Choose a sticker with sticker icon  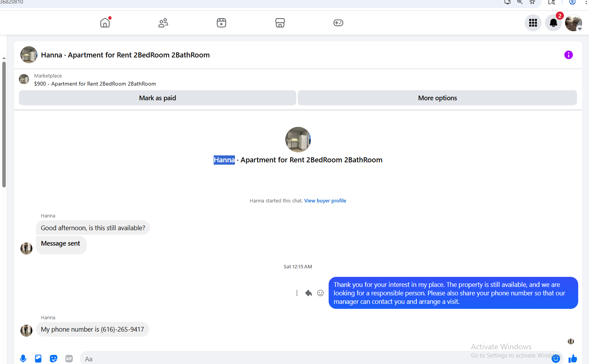[x=54, y=359]
